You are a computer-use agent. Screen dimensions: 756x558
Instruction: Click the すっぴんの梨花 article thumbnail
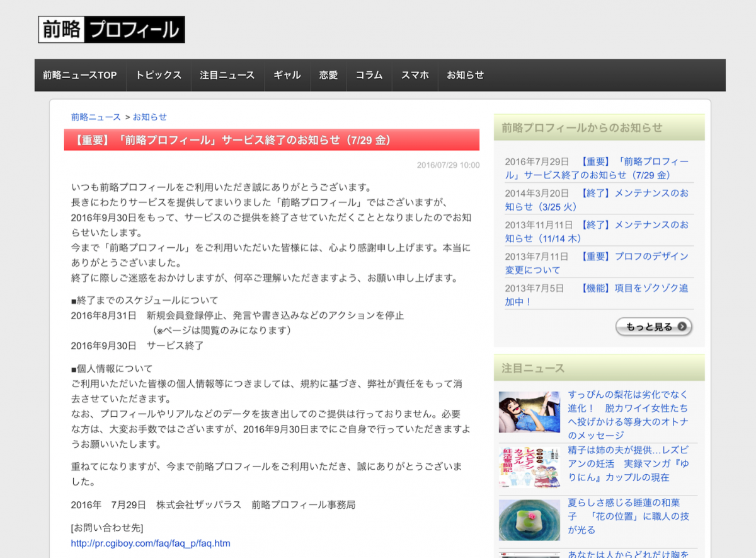[529, 412]
